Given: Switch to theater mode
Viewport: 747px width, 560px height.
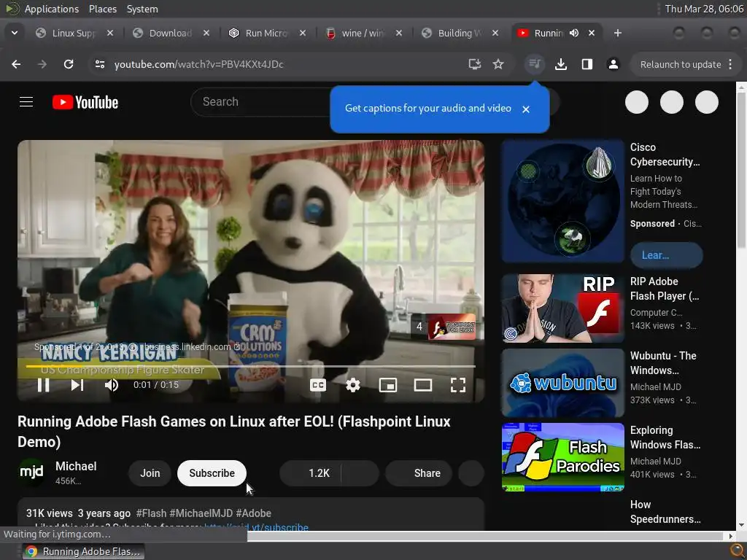Looking at the screenshot, I should coord(423,385).
